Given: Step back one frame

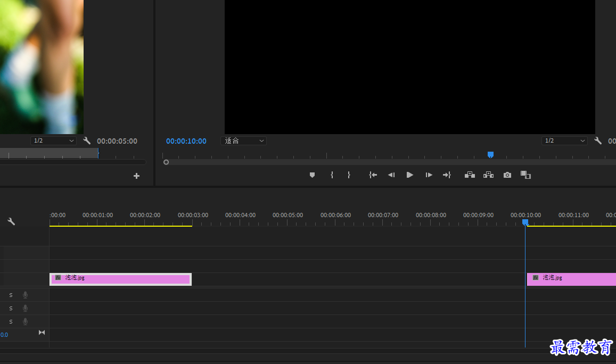Looking at the screenshot, I should [391, 175].
